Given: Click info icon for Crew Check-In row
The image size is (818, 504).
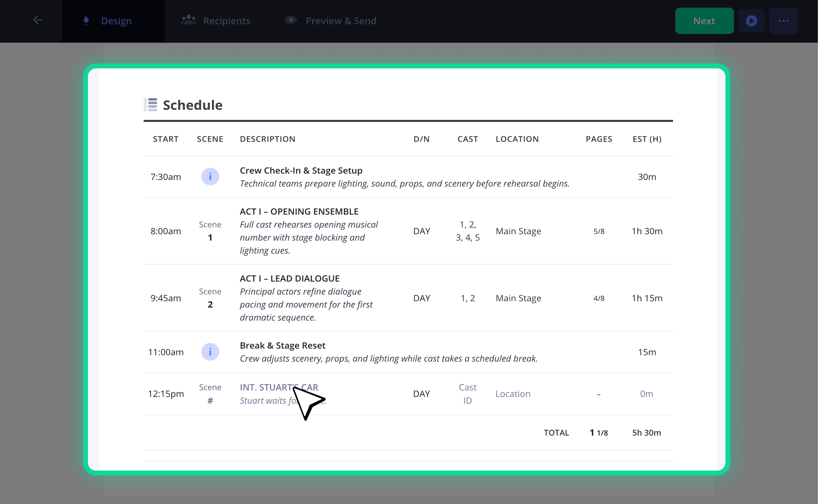Looking at the screenshot, I should [x=210, y=177].
